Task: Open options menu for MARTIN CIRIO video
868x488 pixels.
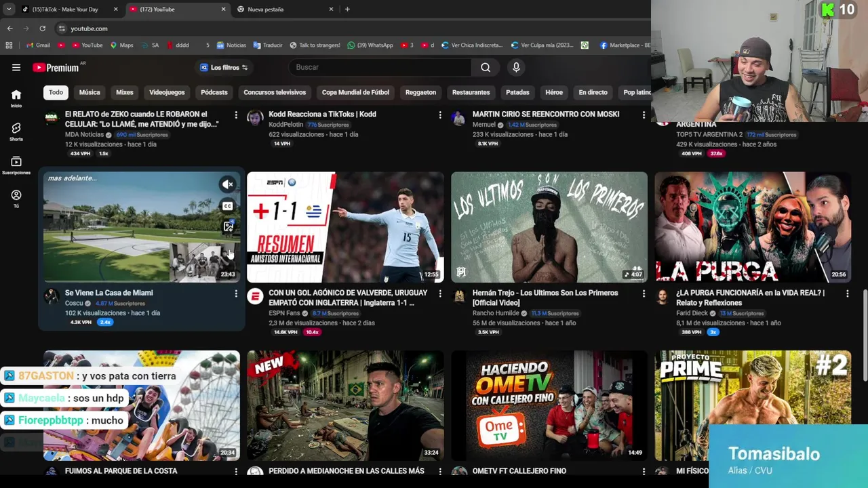Action: (644, 115)
